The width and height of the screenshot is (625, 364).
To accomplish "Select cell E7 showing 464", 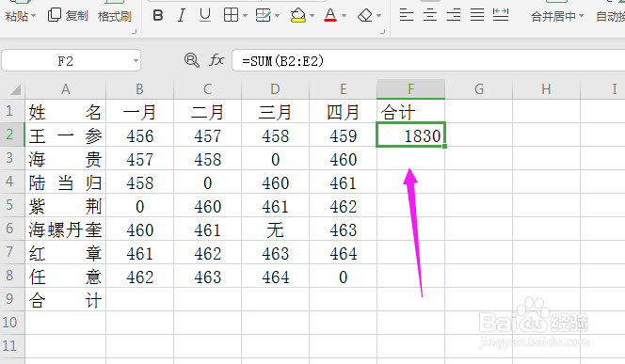I will point(344,252).
